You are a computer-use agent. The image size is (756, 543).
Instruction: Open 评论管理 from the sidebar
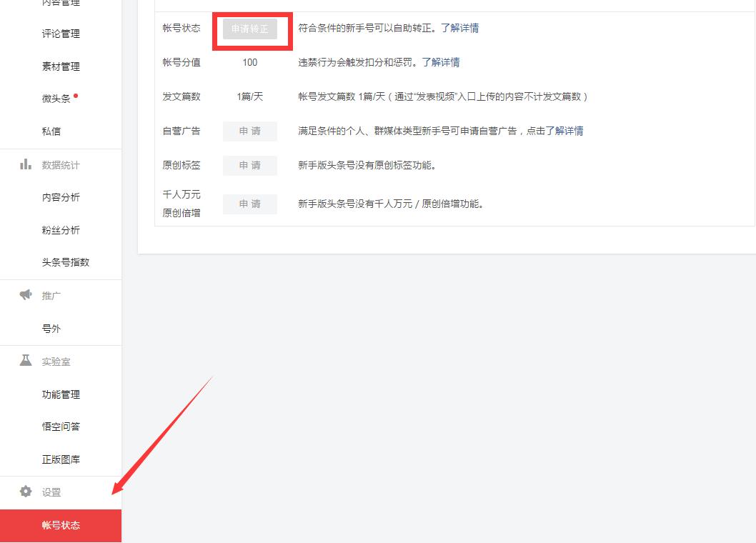click(x=61, y=34)
